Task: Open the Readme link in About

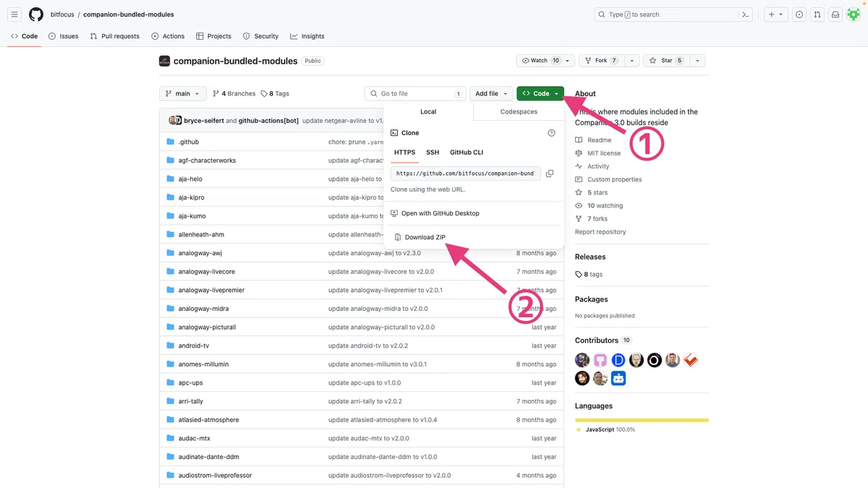Action: [593, 140]
